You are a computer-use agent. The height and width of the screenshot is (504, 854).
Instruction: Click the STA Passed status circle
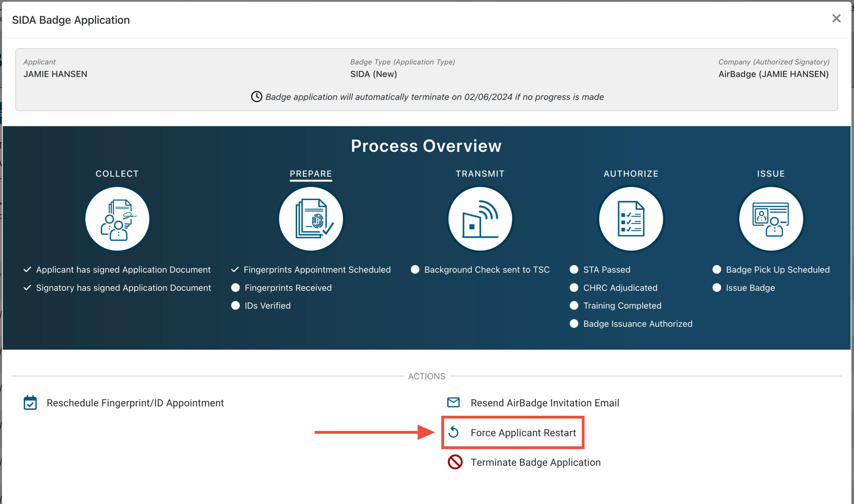coord(574,270)
